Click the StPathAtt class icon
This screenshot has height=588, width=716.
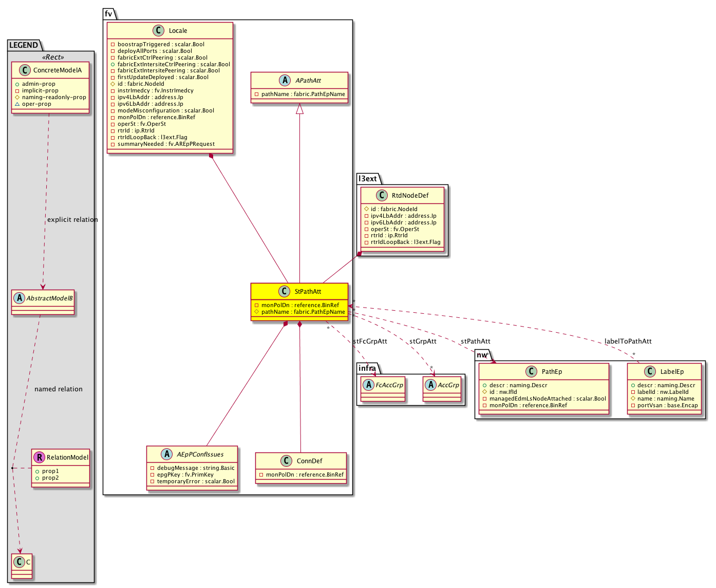285,292
